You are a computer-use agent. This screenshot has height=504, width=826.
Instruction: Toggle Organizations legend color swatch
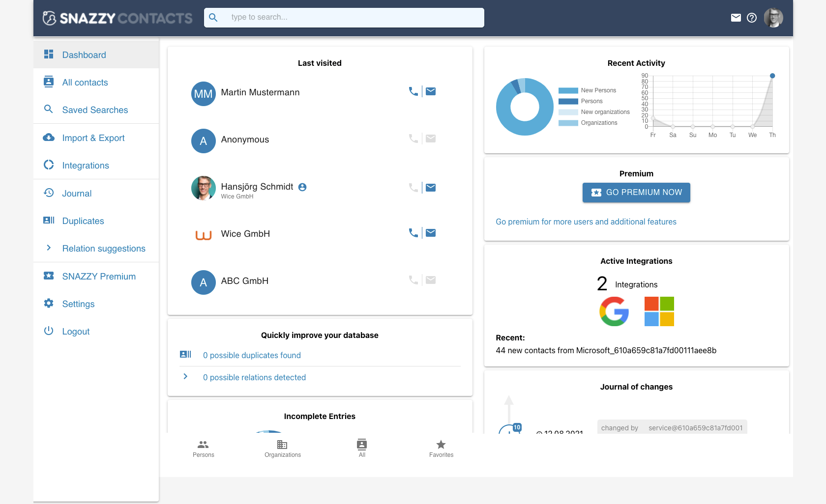[x=568, y=123]
